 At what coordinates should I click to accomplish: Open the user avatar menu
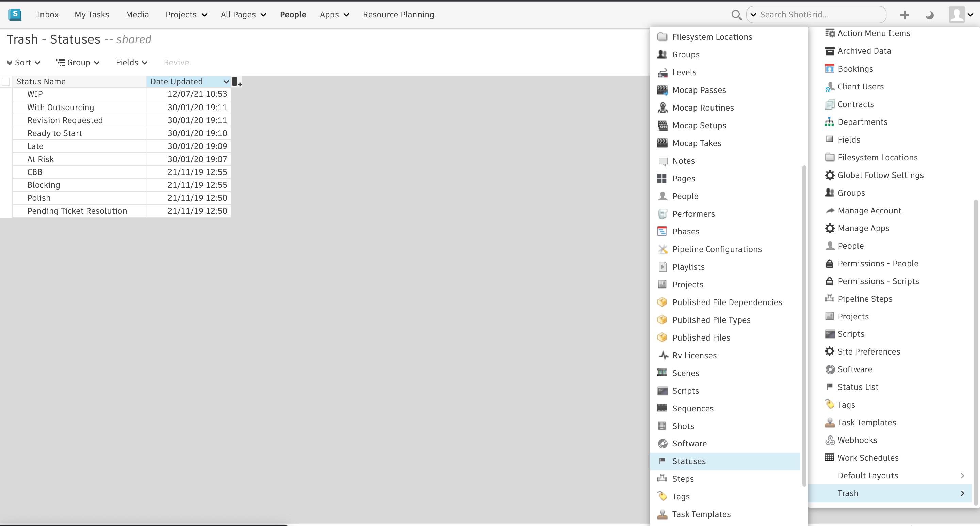pyautogui.click(x=961, y=15)
